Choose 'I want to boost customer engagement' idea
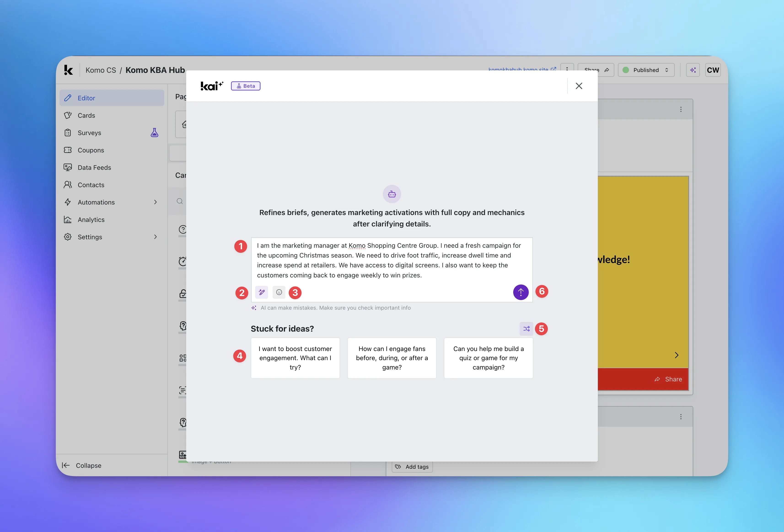Screen dimensions: 784x532 pyautogui.click(x=295, y=358)
